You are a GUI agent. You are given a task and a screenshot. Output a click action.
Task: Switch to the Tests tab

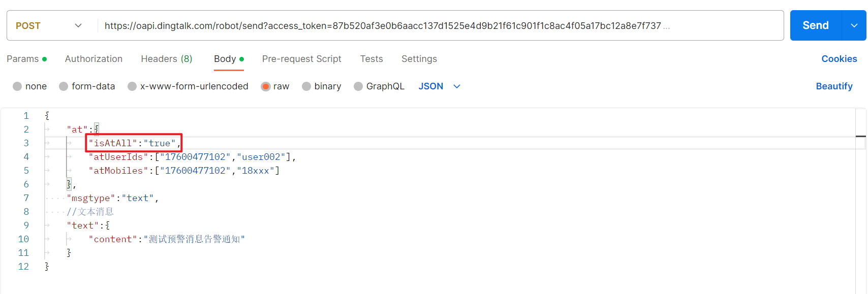pos(371,58)
